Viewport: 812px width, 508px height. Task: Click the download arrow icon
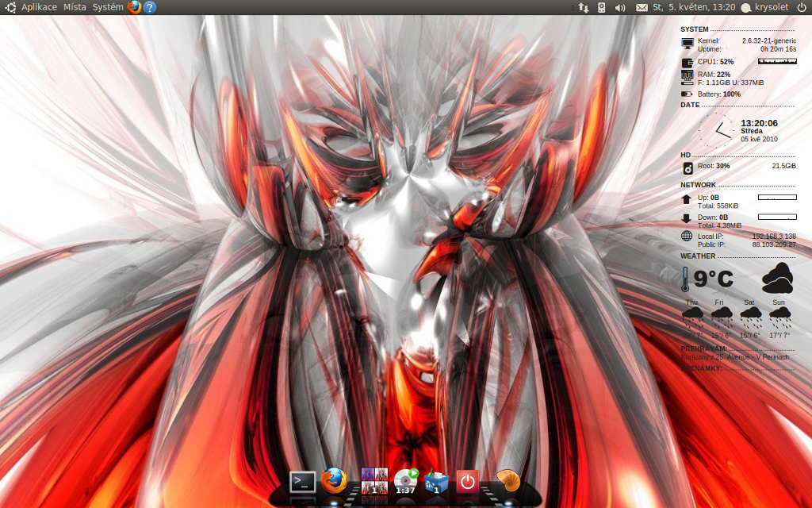point(686,219)
